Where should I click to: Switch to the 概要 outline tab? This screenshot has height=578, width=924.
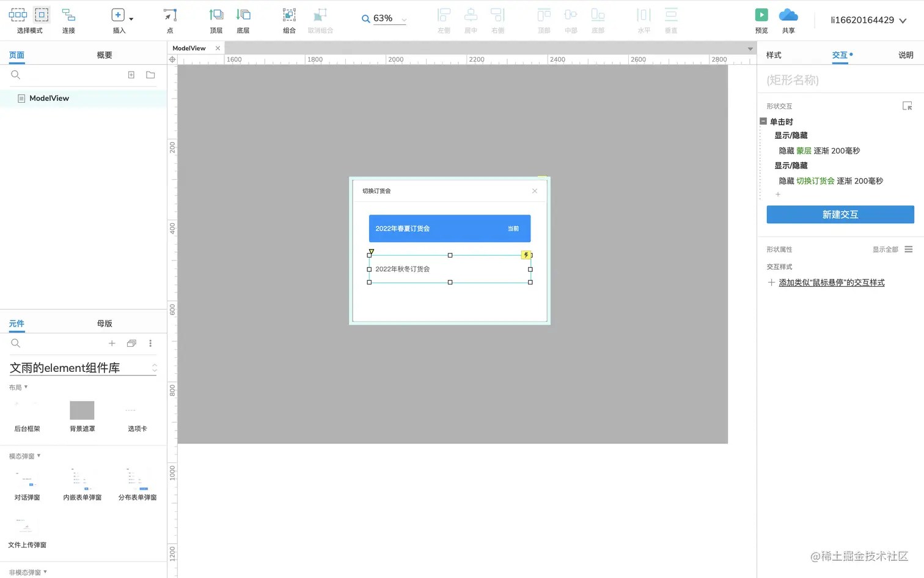tap(105, 55)
